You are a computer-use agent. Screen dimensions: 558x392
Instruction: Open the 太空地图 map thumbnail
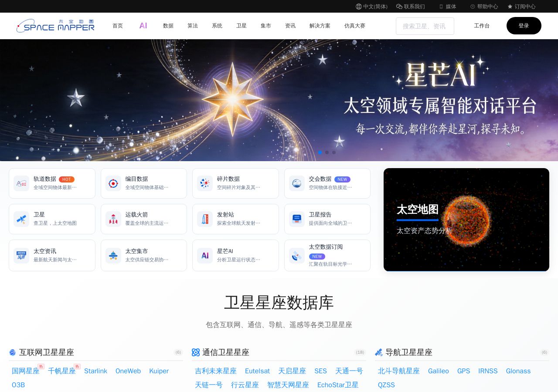click(x=466, y=220)
